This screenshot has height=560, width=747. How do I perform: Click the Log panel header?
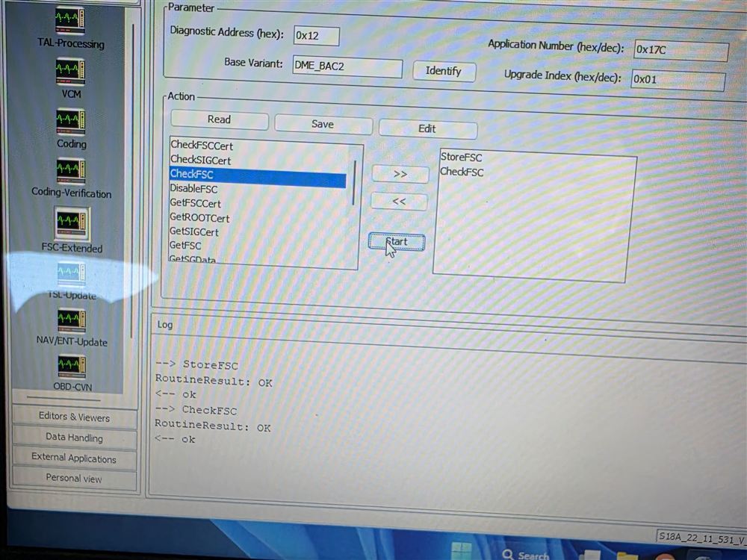click(165, 325)
